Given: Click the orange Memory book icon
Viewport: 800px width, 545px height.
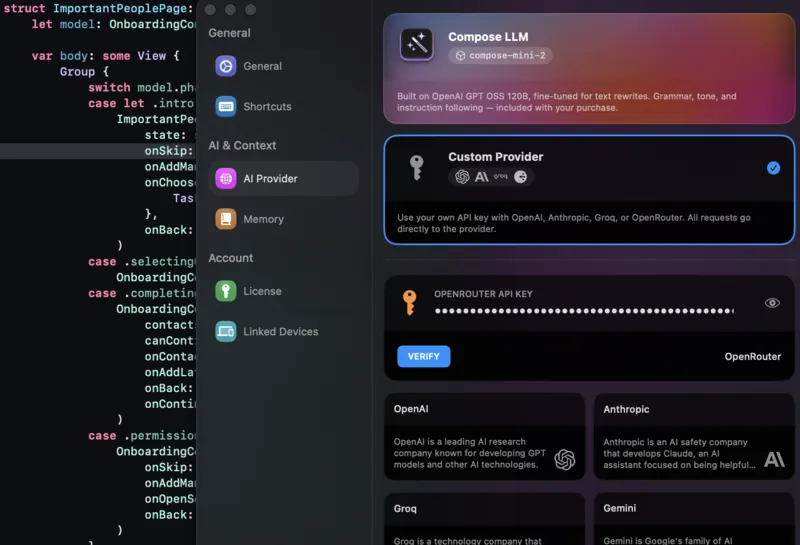Looking at the screenshot, I should pos(226,219).
